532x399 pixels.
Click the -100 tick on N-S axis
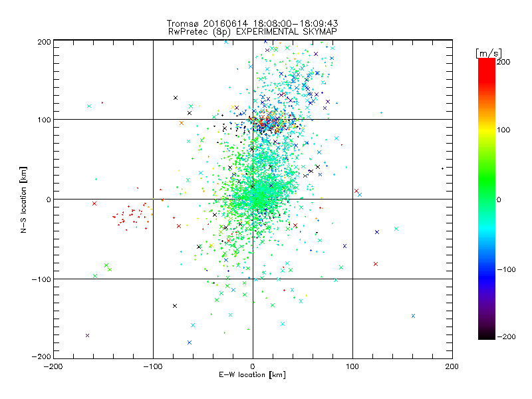(41, 279)
